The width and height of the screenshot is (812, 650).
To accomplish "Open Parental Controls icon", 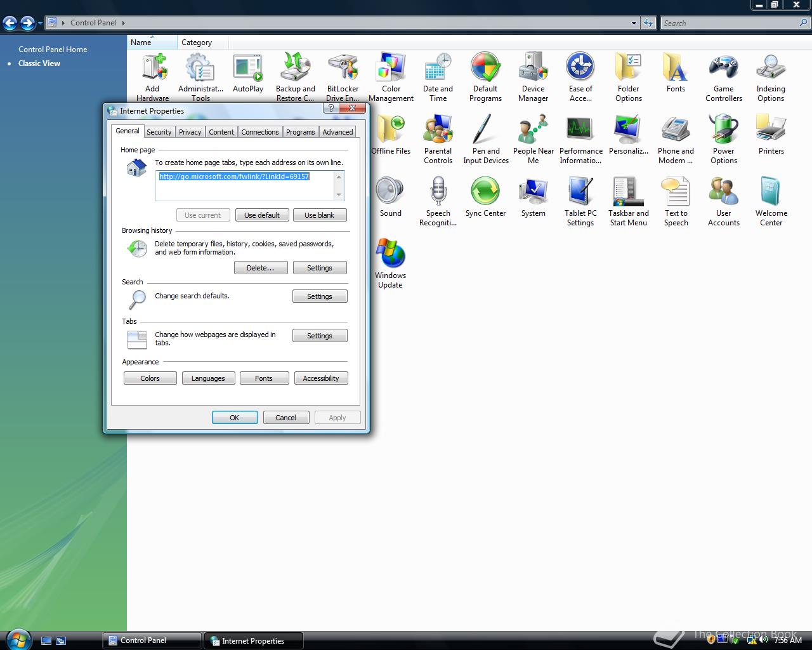I will tap(438, 139).
